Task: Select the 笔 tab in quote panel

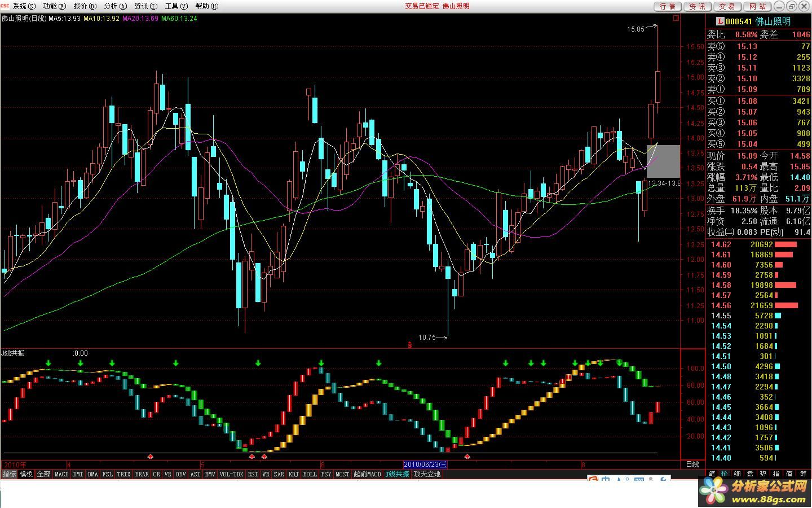Action: 712,474
